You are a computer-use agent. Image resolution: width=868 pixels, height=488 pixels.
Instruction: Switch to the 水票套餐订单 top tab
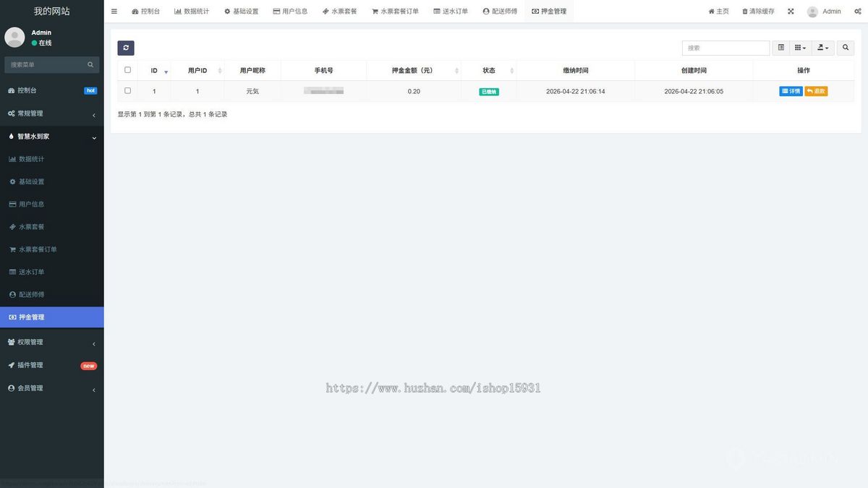[396, 12]
